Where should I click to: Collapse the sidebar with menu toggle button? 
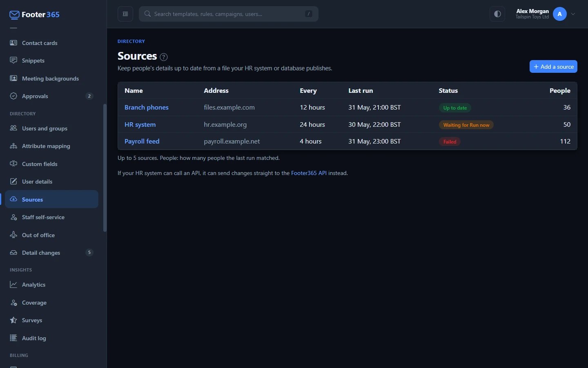125,14
